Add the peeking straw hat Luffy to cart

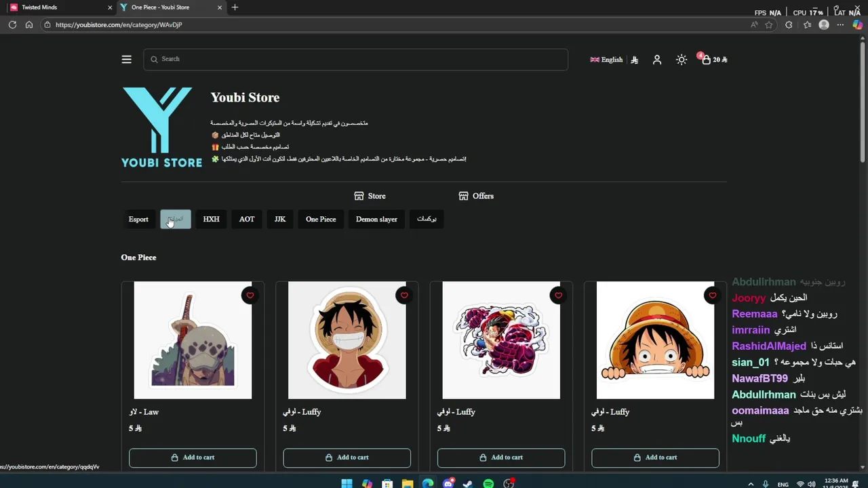click(x=655, y=457)
